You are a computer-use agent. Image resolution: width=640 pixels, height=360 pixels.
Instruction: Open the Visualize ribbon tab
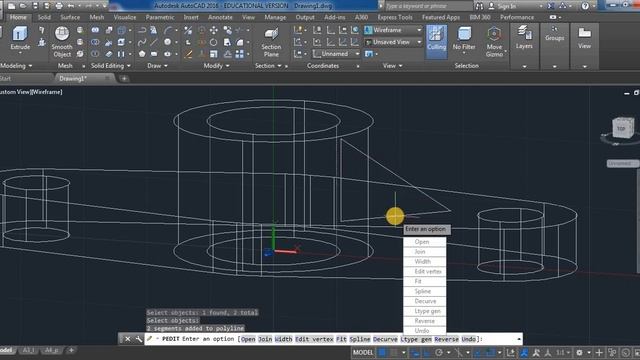click(x=125, y=17)
